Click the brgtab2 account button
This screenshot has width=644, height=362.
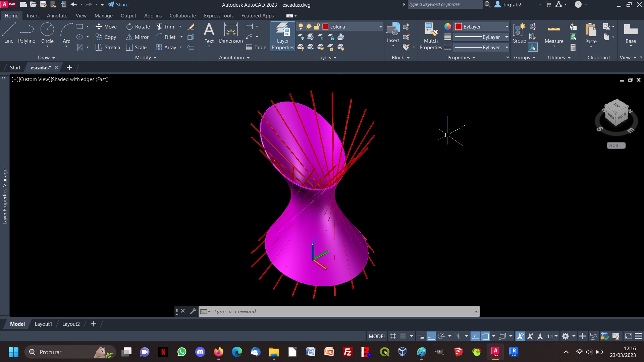(x=508, y=5)
